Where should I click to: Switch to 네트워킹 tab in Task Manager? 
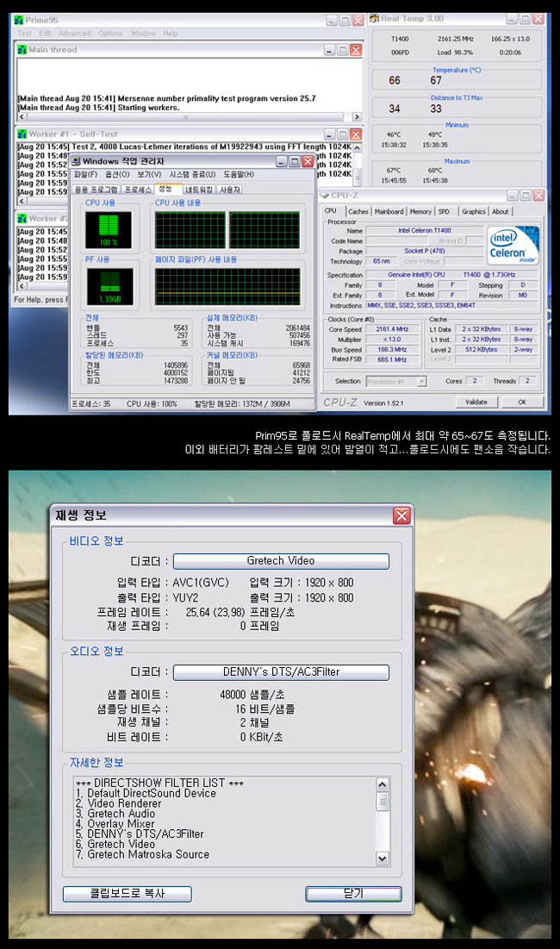198,190
